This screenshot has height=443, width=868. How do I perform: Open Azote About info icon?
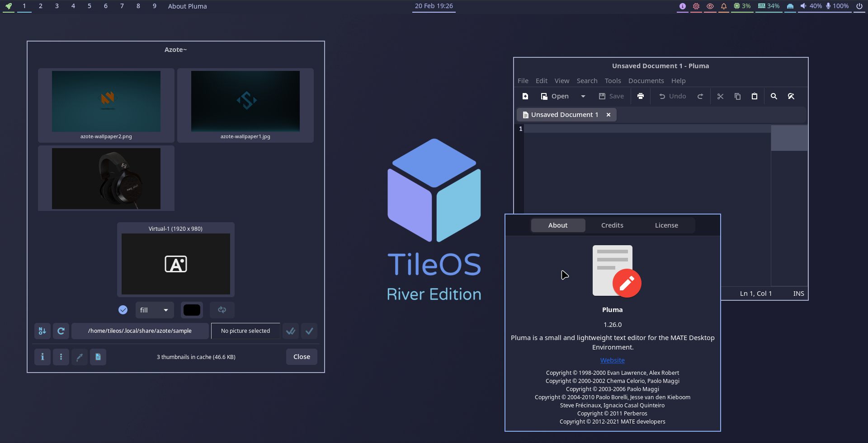(x=42, y=357)
